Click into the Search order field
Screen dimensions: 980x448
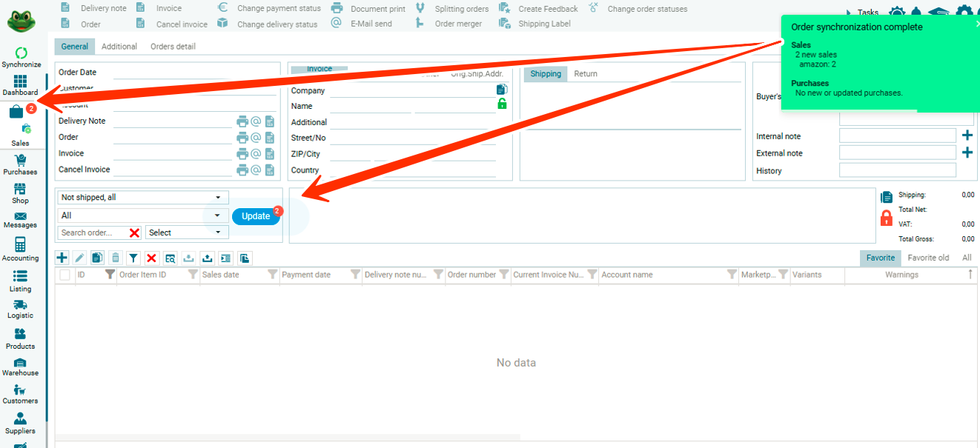[92, 233]
